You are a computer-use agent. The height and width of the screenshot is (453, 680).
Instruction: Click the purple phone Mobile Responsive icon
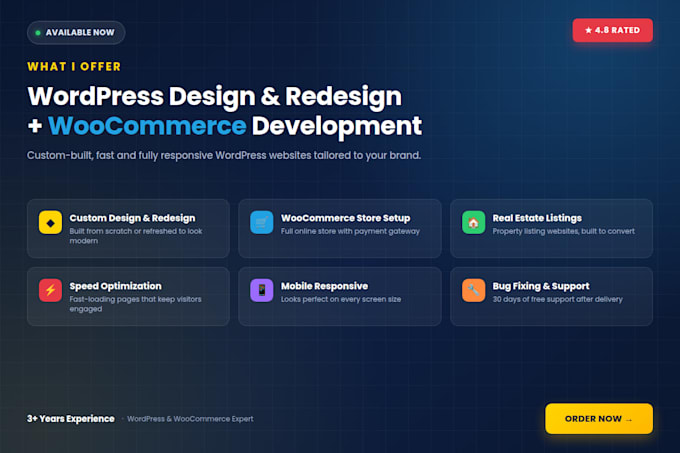tap(262, 290)
